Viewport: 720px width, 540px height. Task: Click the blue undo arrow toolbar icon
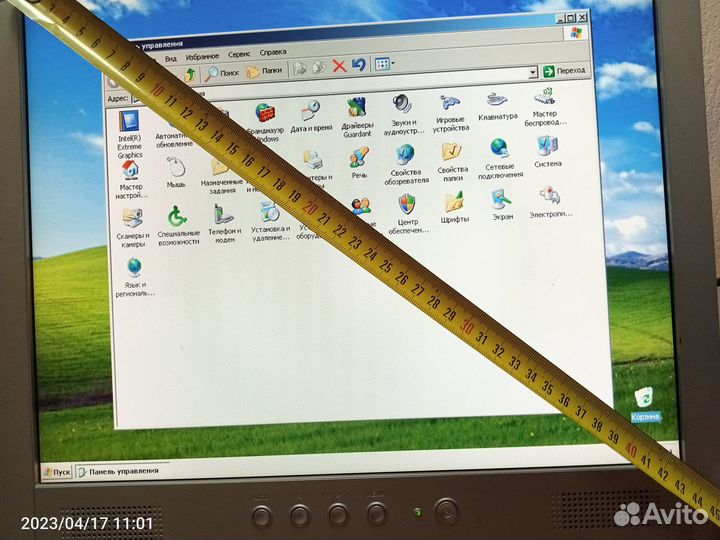(359, 65)
